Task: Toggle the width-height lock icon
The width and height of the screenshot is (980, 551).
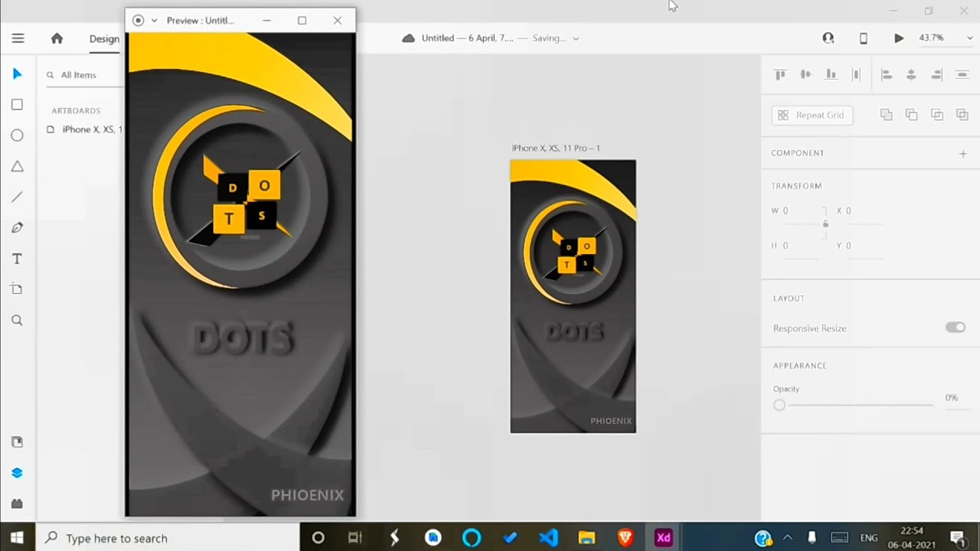Action: pos(825,223)
